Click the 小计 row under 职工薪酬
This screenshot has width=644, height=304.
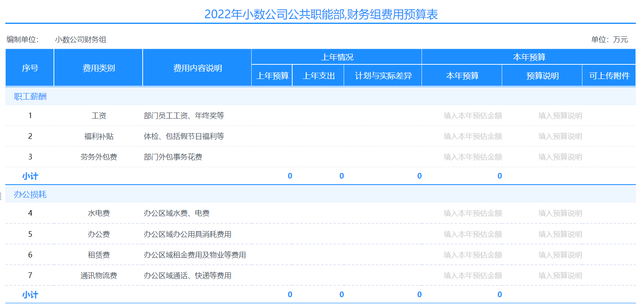tap(320, 176)
